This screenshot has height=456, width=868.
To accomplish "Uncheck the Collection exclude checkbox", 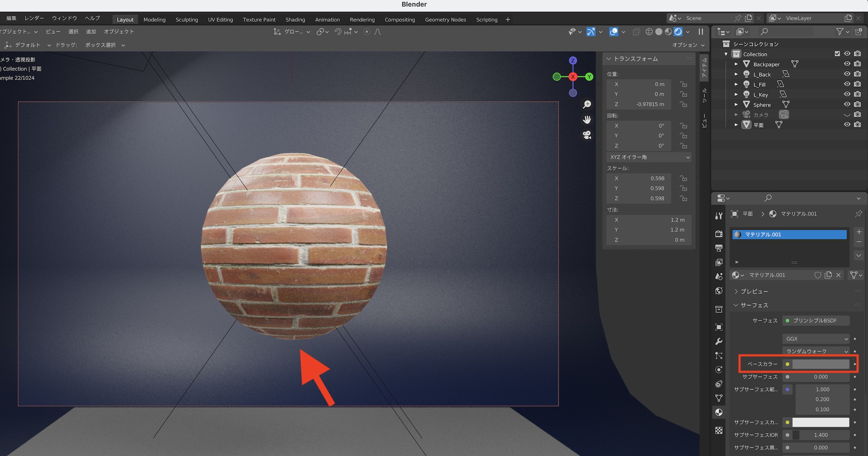I will coord(837,54).
